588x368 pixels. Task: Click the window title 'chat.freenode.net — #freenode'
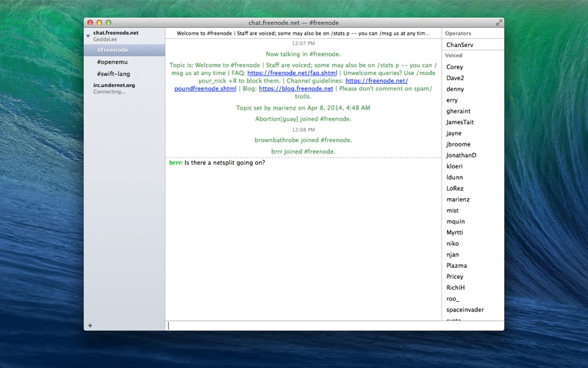(293, 23)
